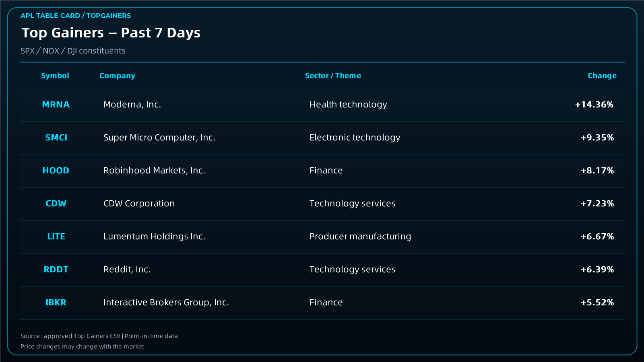Select the SMCI ticker symbol

[x=56, y=138]
